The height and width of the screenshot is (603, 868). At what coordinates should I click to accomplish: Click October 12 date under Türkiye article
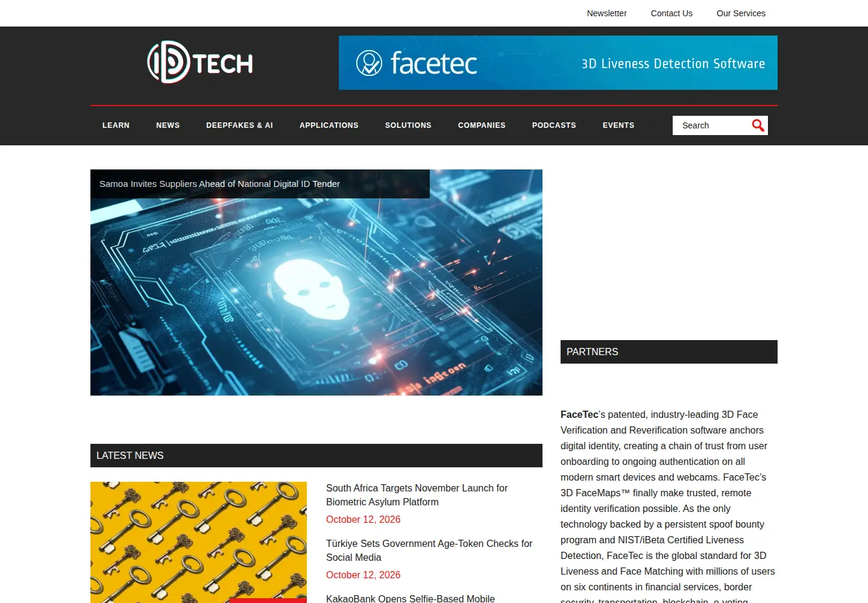coord(363,575)
